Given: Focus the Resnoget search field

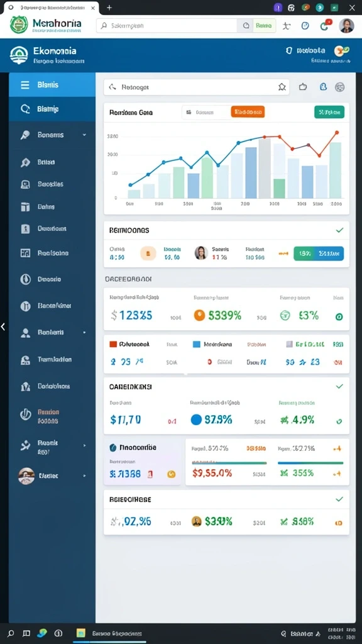Looking at the screenshot, I should pos(197,87).
